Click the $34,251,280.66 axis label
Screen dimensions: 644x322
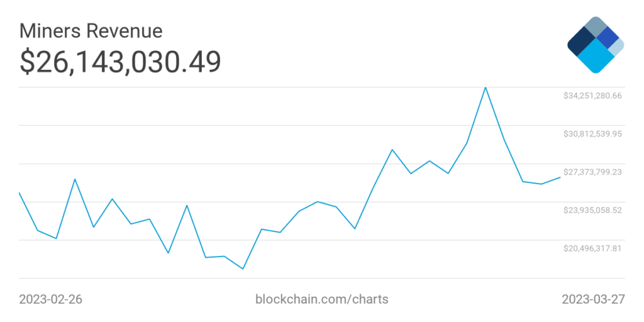pyautogui.click(x=592, y=96)
